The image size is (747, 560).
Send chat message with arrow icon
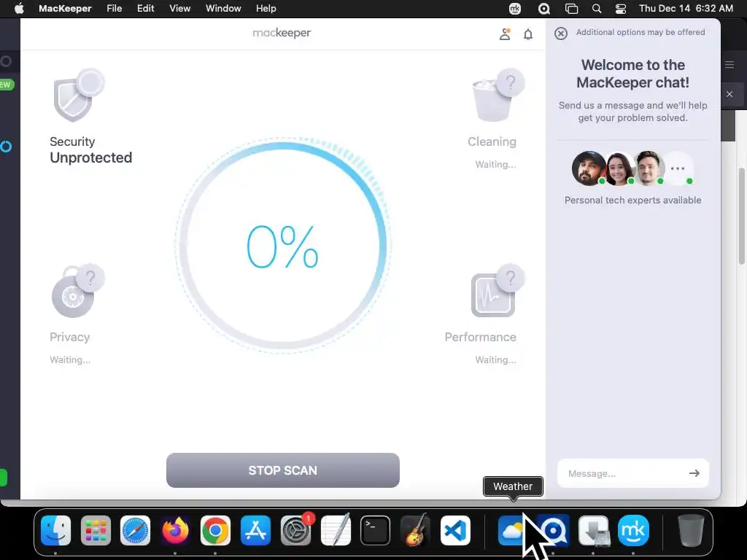(x=694, y=472)
